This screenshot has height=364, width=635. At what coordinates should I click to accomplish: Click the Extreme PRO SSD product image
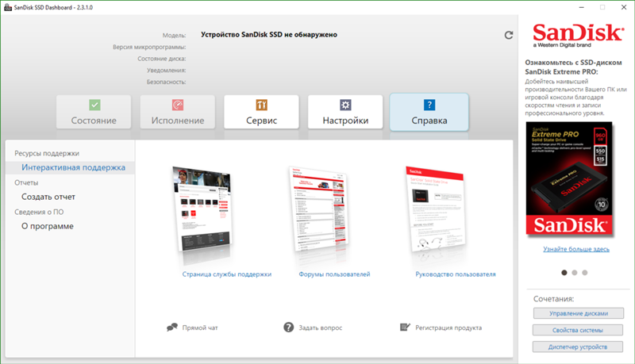pyautogui.click(x=569, y=178)
